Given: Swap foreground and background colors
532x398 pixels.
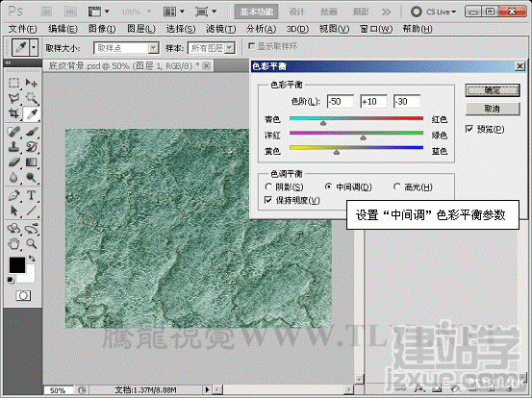Looking at the screenshot, I should click(32, 259).
